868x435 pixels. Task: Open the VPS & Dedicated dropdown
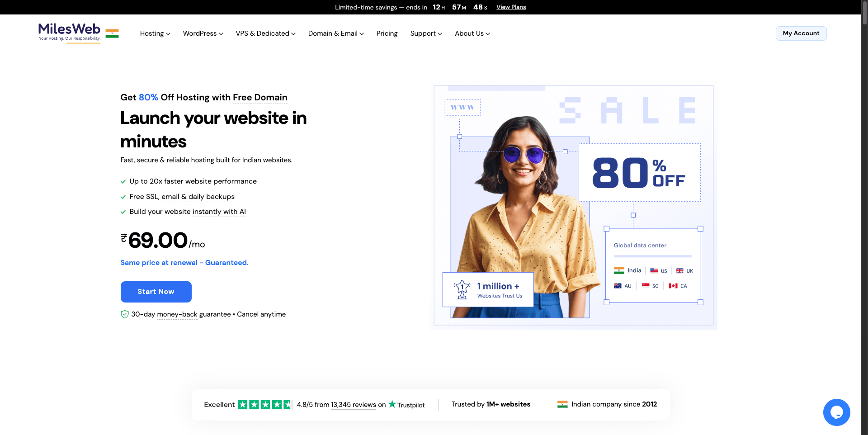[265, 33]
